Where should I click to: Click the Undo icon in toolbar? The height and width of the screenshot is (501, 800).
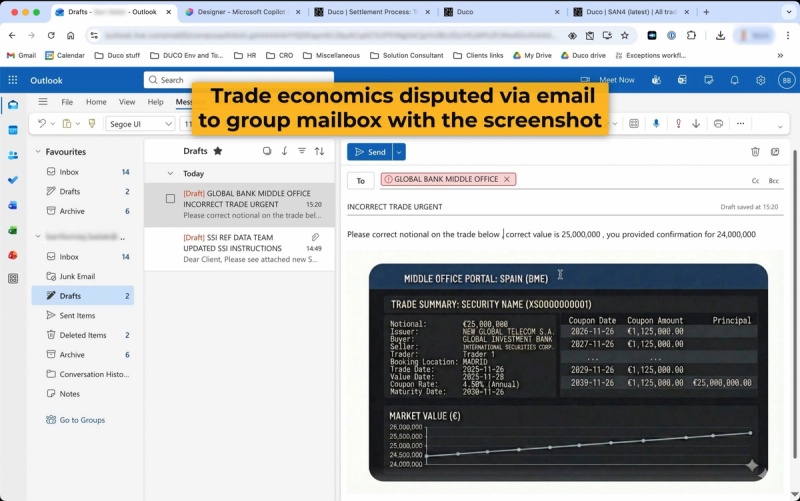[42, 123]
